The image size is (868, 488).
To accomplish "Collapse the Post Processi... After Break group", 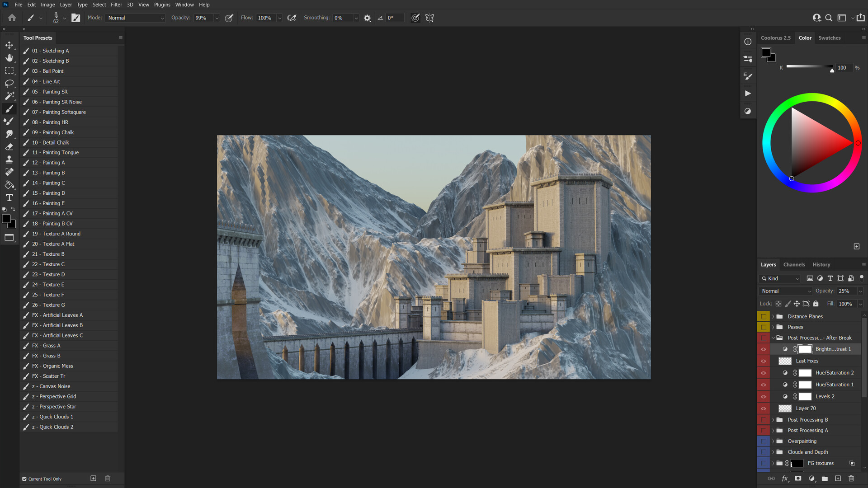I will [773, 338].
